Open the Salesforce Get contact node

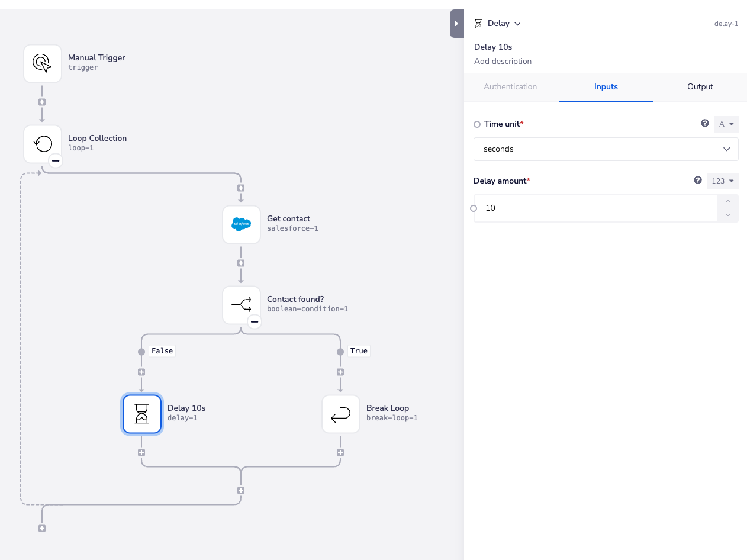click(242, 224)
